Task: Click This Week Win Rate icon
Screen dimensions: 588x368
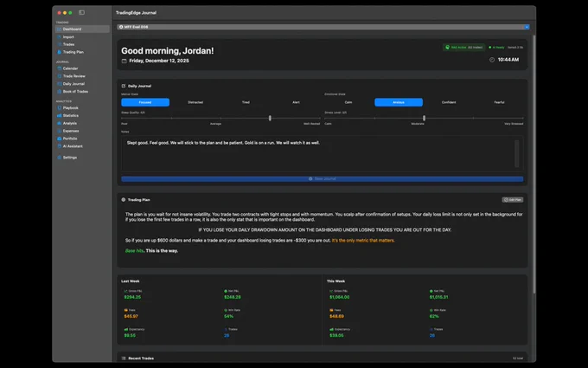Action: [431, 310]
